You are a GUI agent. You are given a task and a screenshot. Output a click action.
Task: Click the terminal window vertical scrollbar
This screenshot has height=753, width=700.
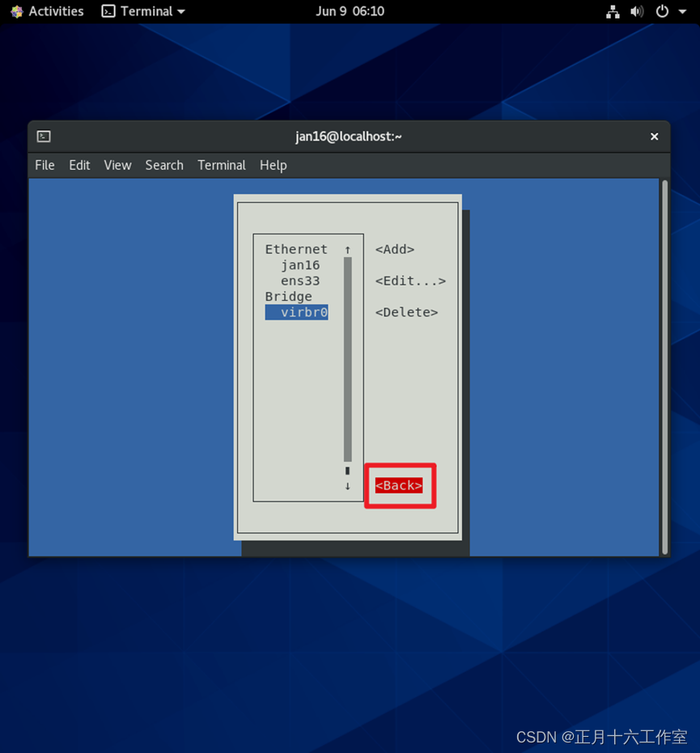(665, 367)
